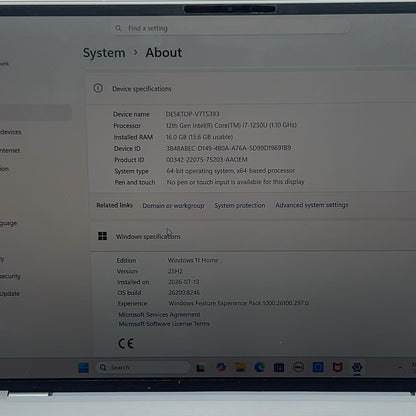The height and width of the screenshot is (416, 416).
Task: Open the Dell app in the taskbar
Action: coord(298,367)
